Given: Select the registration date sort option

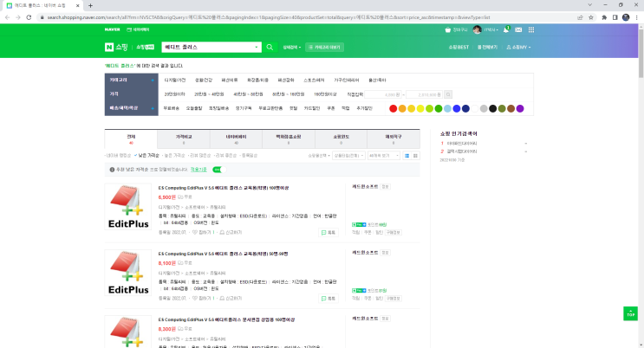Looking at the screenshot, I should [x=249, y=156].
